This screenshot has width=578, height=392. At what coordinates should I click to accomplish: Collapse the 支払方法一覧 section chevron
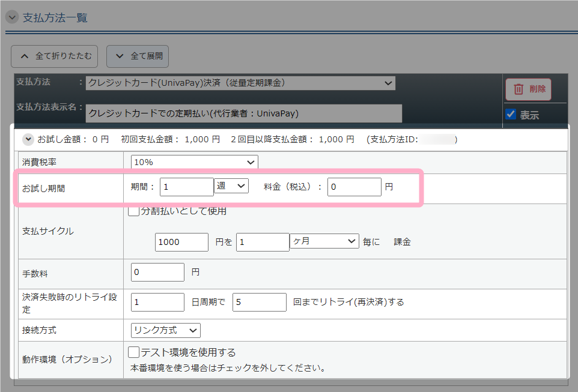(x=12, y=17)
